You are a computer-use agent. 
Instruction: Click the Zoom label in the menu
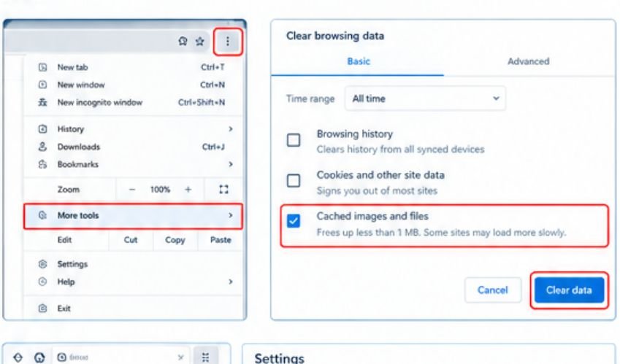pos(69,190)
